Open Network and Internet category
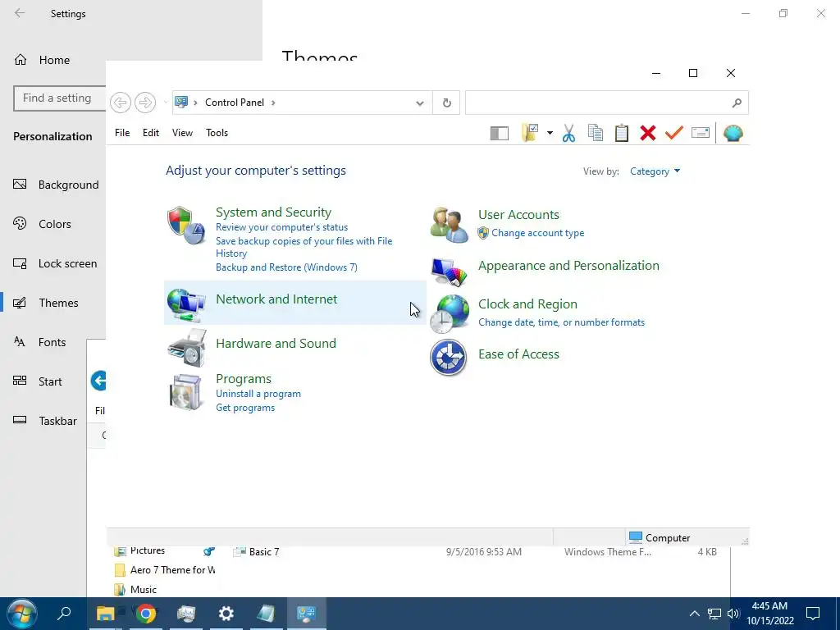 276,299
